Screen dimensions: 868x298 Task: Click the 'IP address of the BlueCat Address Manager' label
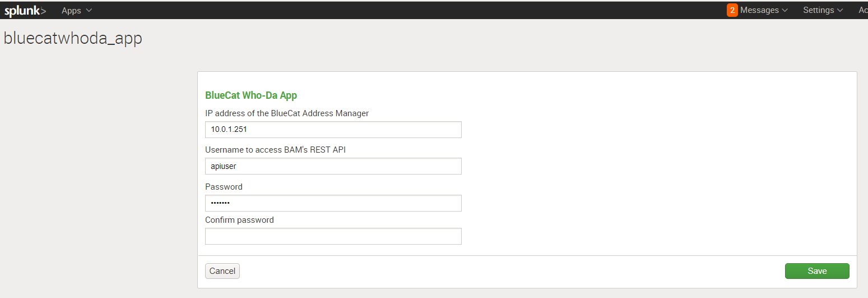coord(287,113)
